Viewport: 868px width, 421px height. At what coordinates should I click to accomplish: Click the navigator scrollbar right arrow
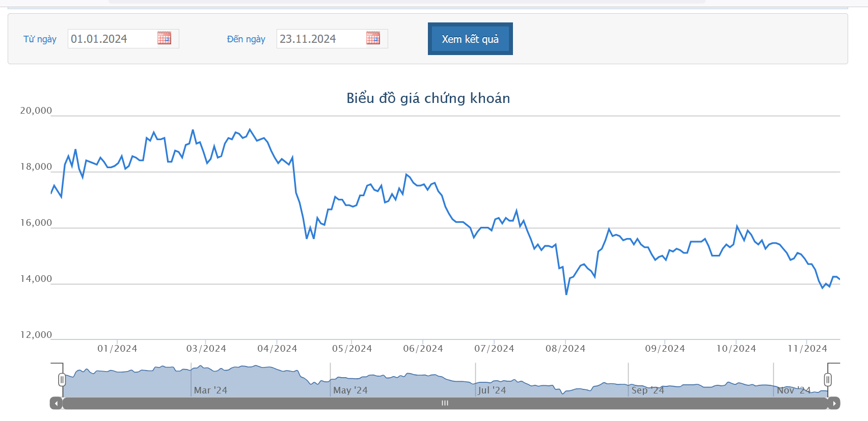[834, 403]
